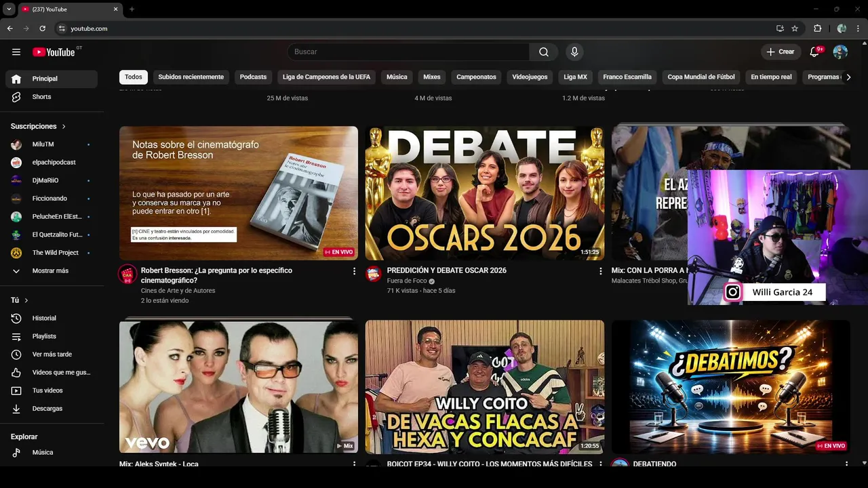Open Playlists in sidebar
The height and width of the screenshot is (488, 868).
click(x=52, y=336)
